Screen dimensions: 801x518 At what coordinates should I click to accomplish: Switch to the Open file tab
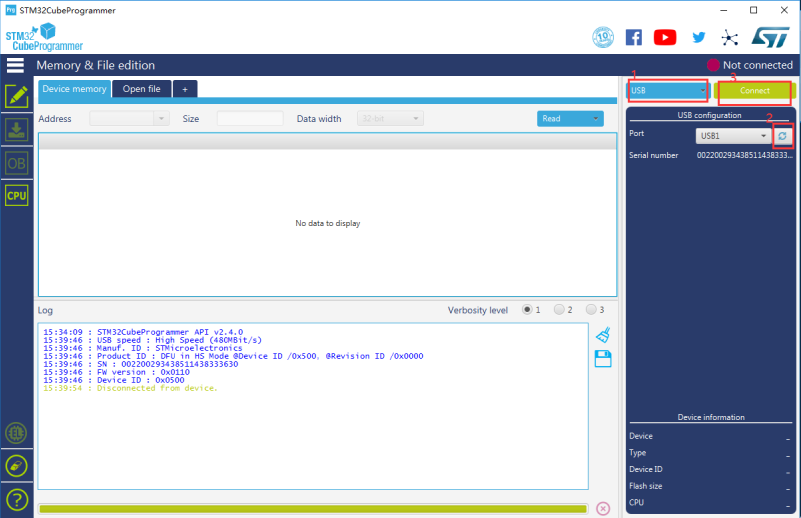[142, 89]
